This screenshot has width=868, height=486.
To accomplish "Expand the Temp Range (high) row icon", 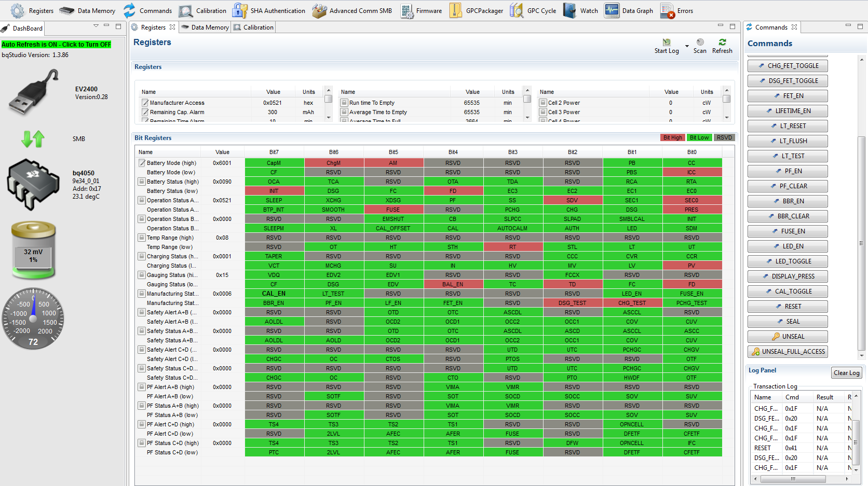I will (x=141, y=238).
